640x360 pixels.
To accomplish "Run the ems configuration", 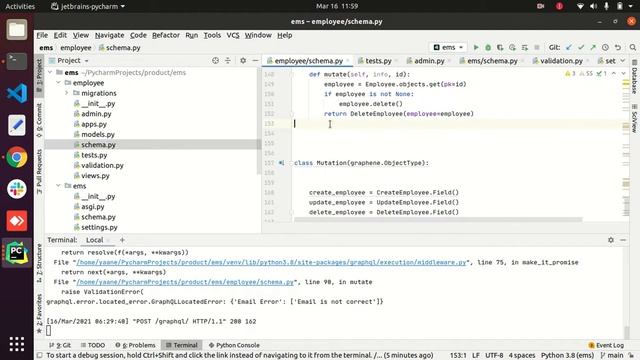I will [x=476, y=47].
